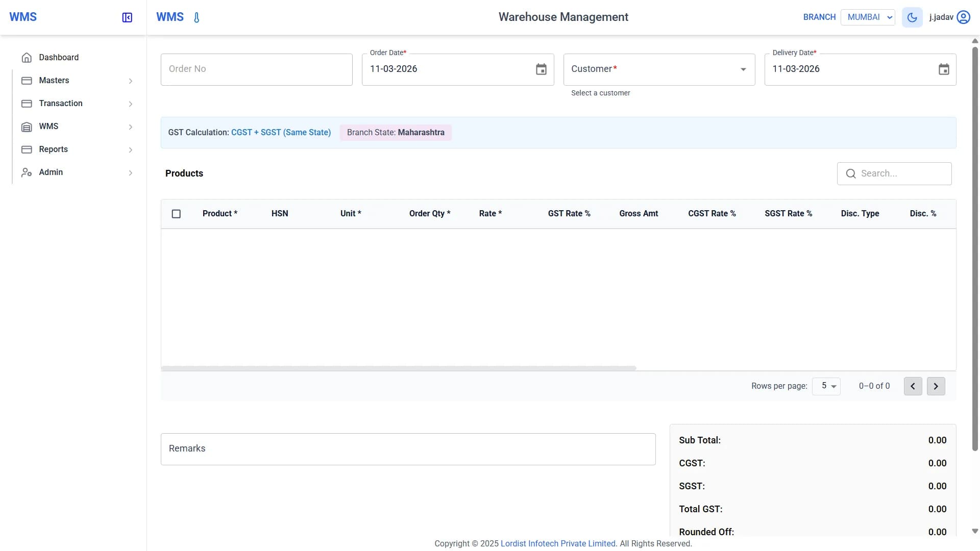
Task: Click the 0–0 of 0 pagination text
Action: [x=874, y=386]
